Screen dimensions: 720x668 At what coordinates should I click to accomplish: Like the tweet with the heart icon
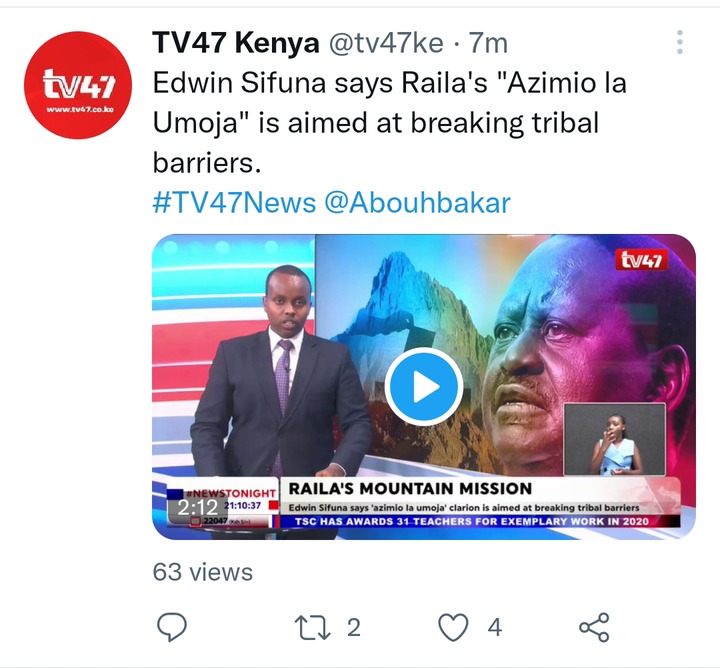[454, 627]
